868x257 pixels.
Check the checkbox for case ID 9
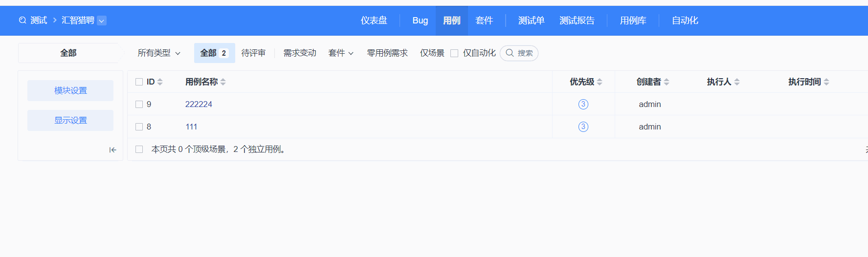(139, 104)
